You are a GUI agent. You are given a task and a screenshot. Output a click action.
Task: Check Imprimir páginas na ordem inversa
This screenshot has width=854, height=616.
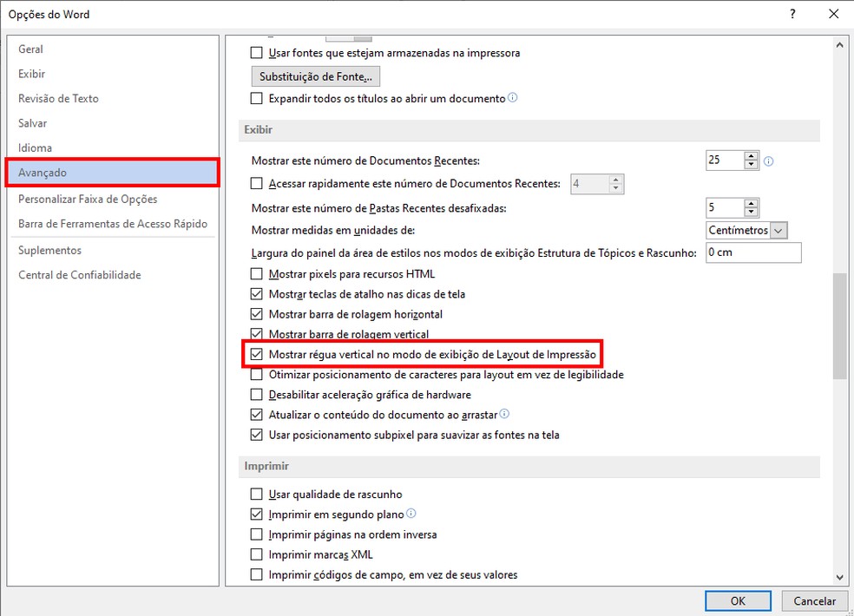tap(256, 534)
